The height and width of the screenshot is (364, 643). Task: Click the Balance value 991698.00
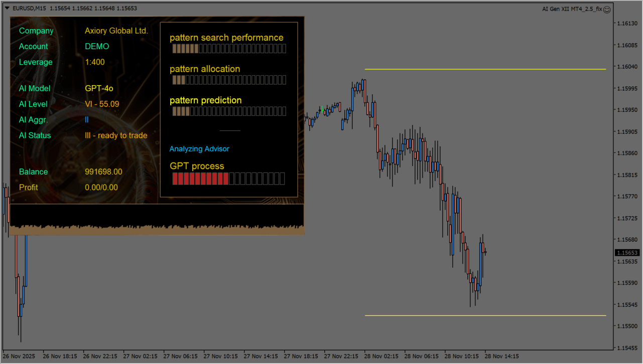(x=103, y=172)
